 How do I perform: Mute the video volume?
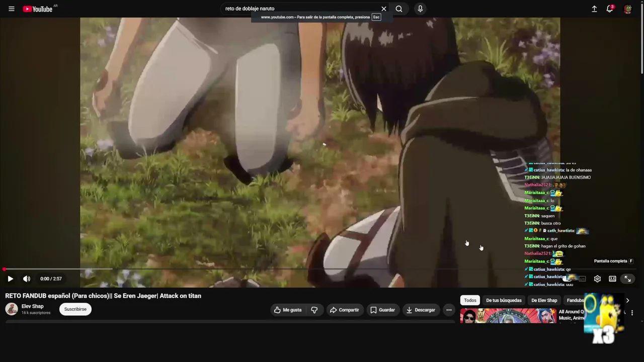(27, 279)
